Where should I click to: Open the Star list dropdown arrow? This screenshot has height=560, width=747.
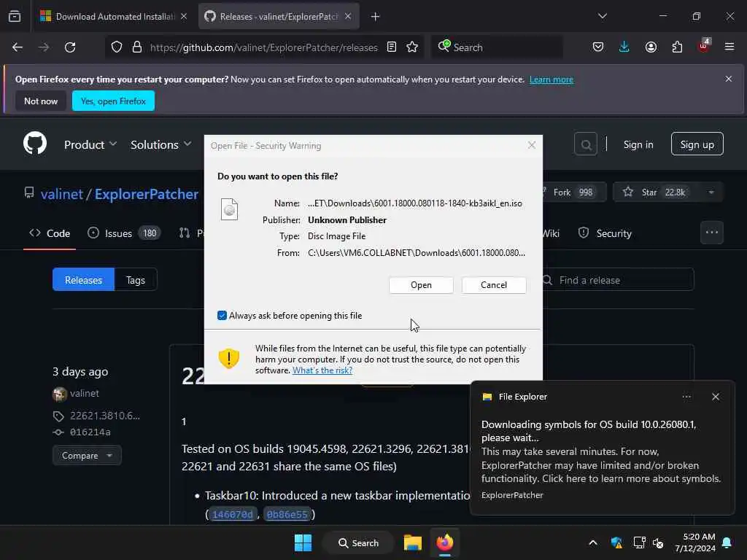[x=711, y=192]
